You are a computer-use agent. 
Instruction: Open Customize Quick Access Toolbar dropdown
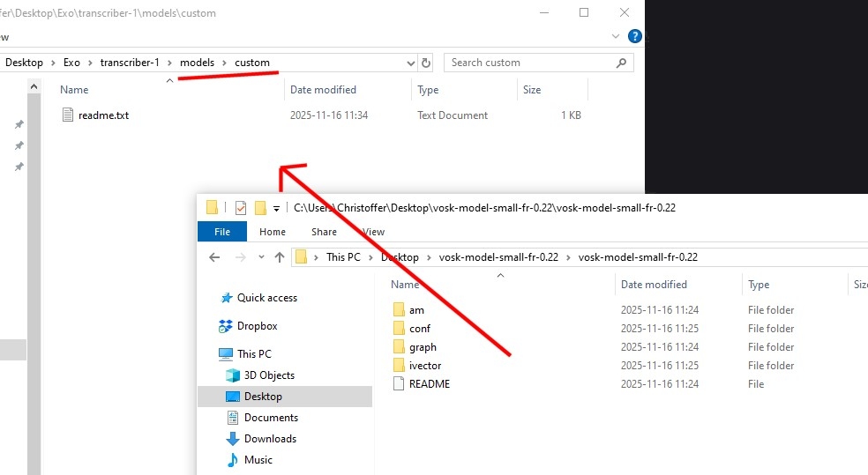click(x=276, y=209)
